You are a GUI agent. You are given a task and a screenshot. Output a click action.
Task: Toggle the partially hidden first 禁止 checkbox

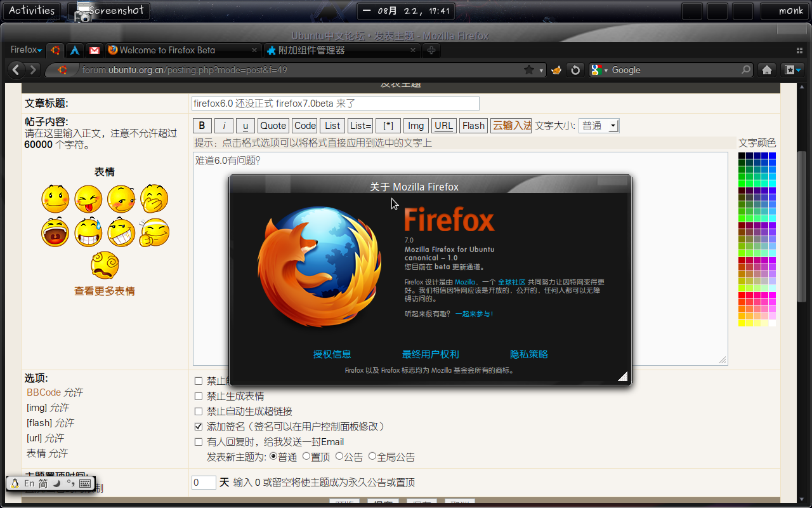[199, 381]
